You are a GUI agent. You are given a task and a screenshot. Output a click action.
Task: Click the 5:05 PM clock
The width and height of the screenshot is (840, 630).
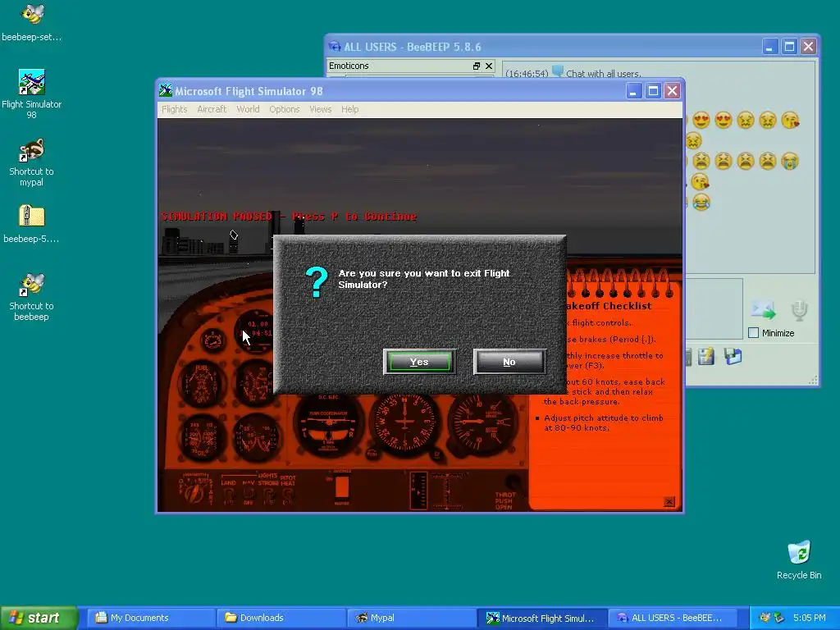[x=810, y=618]
